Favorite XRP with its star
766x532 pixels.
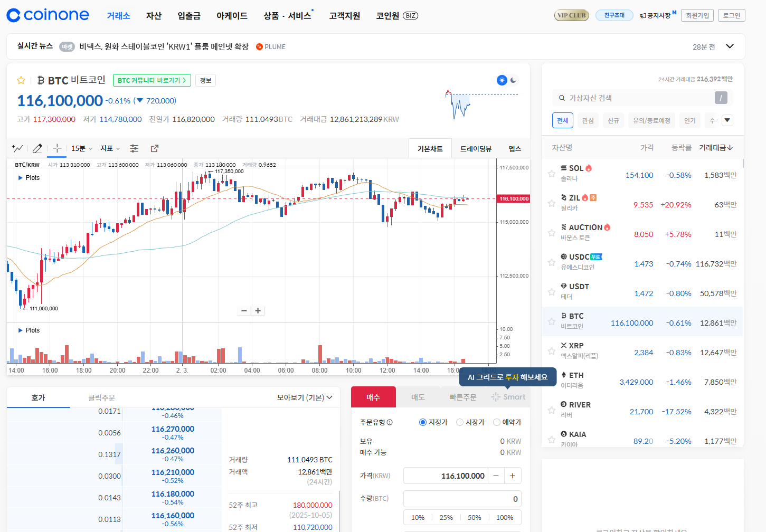(551, 351)
